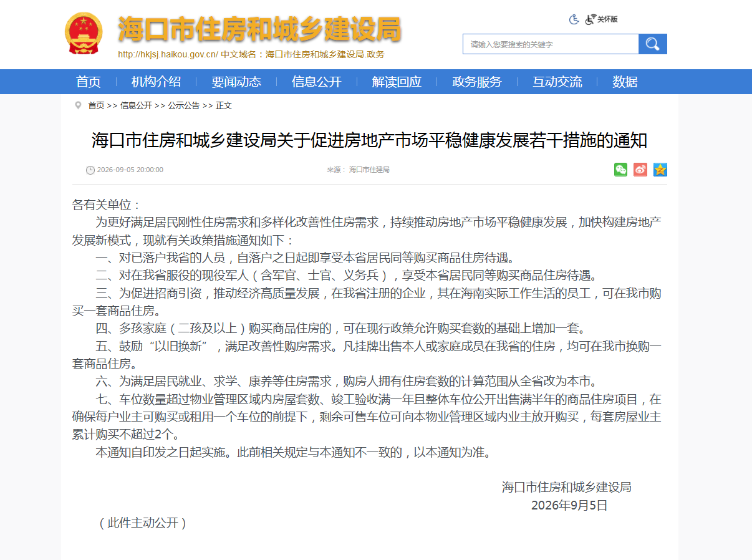Open the 关怀版 care version link
The image size is (752, 560).
coord(602,19)
